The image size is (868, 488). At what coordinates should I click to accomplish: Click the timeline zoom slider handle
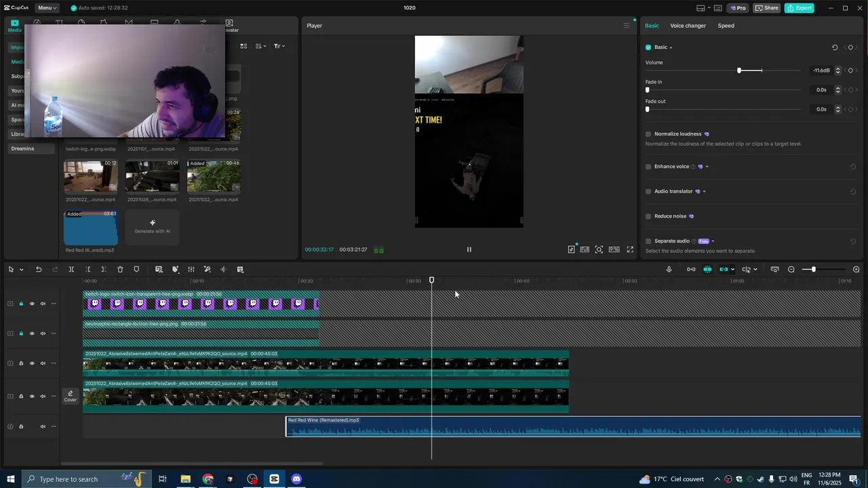(x=813, y=270)
